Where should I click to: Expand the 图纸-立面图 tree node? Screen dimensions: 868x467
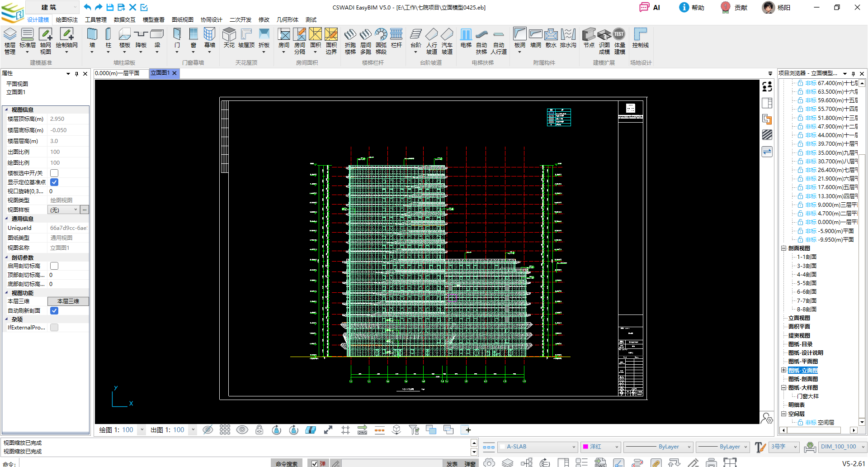(x=784, y=370)
